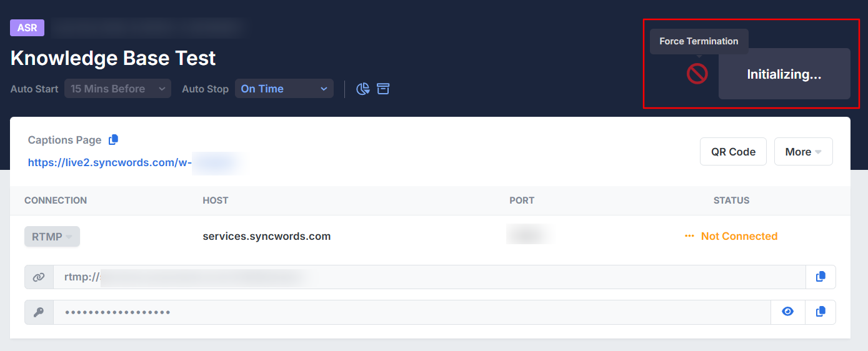Open the session analytics pie chart icon
This screenshot has width=868, height=351.
pyautogui.click(x=363, y=89)
